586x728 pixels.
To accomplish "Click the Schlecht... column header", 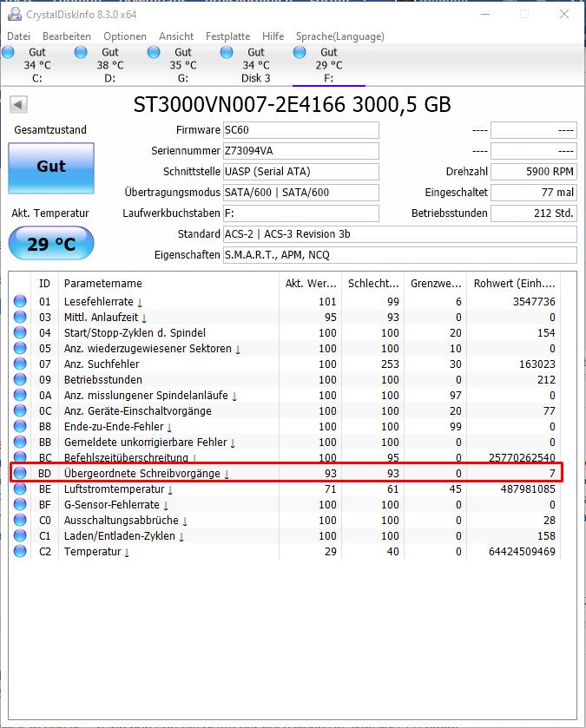I will click(372, 283).
